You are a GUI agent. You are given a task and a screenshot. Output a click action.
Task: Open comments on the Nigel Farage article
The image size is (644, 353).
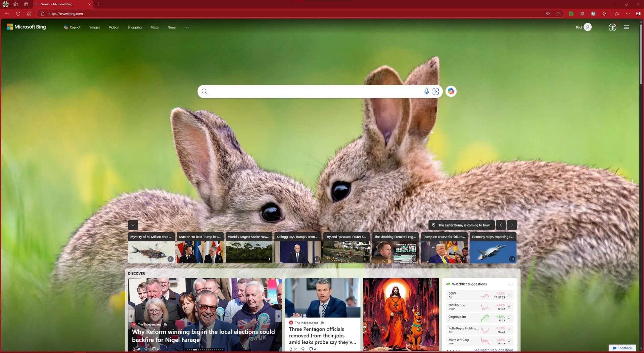click(156, 349)
